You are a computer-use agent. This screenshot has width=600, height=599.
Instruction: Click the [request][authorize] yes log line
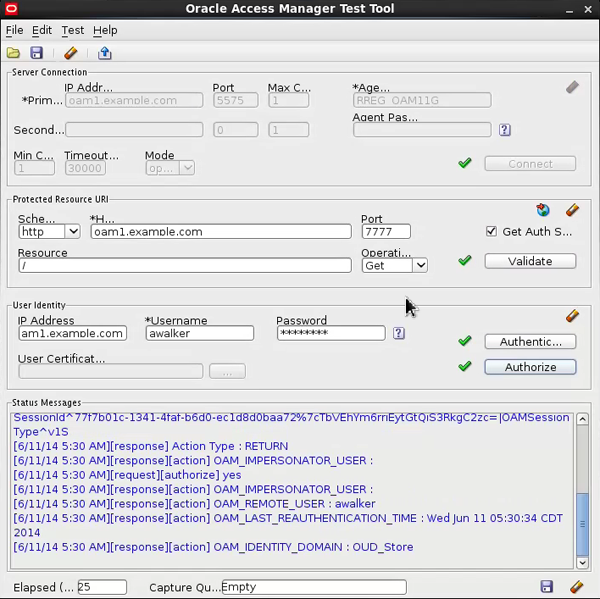coord(127,475)
